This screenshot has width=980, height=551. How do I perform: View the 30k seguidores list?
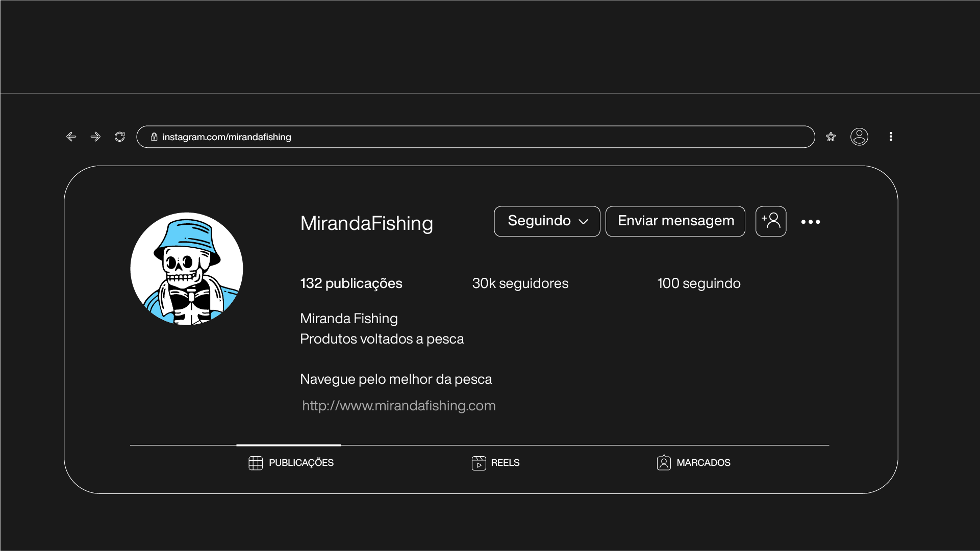520,283
